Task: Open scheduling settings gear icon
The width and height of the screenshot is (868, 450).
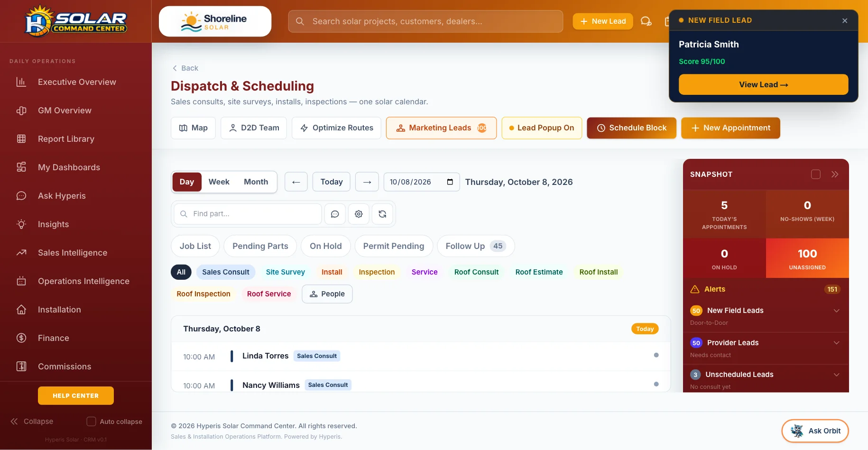Action: (359, 214)
